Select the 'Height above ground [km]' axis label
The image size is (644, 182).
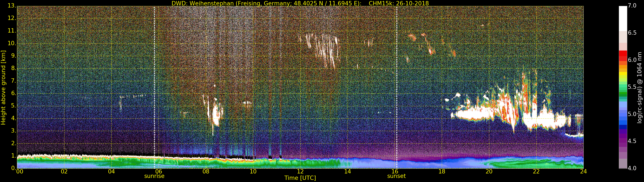3,88
